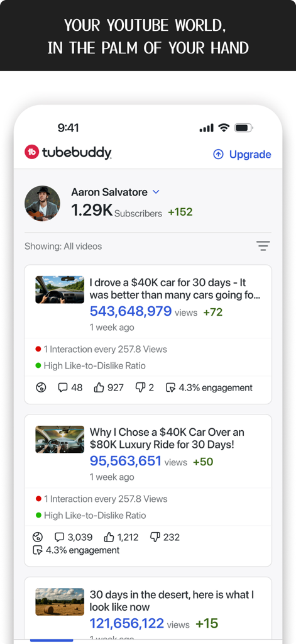Tap the comments icon showing 48
This screenshot has width=296, height=644.
click(63, 387)
